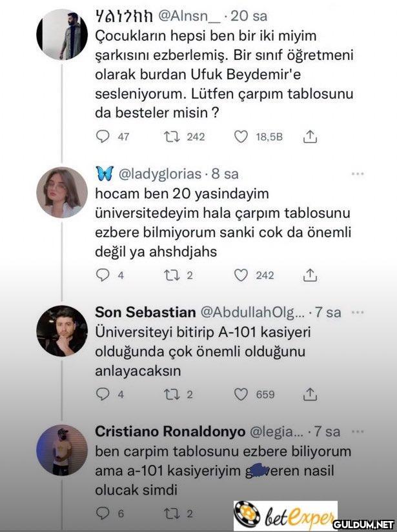Like ladyglorias' tweet with 242 likes
Image resolution: width=397 pixels, height=532 pixels.
tap(241, 275)
